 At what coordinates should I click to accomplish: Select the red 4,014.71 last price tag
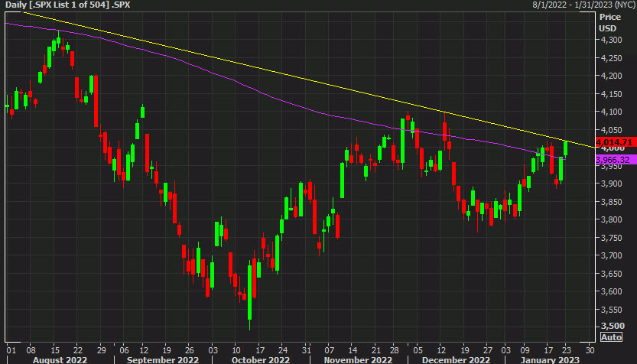tap(616, 142)
